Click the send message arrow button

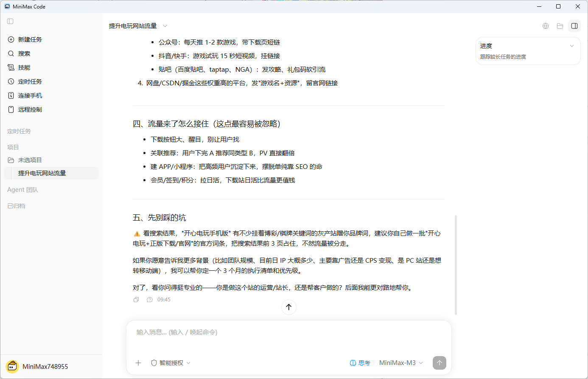(x=440, y=363)
